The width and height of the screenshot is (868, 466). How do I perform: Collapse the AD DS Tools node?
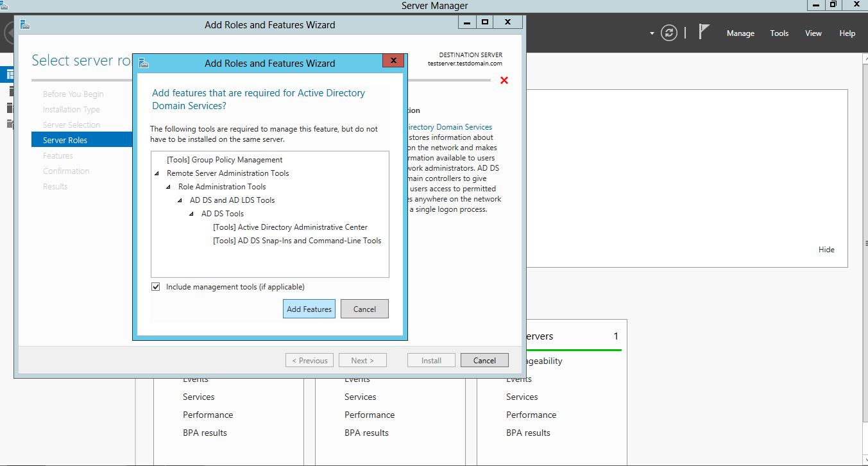click(x=192, y=214)
